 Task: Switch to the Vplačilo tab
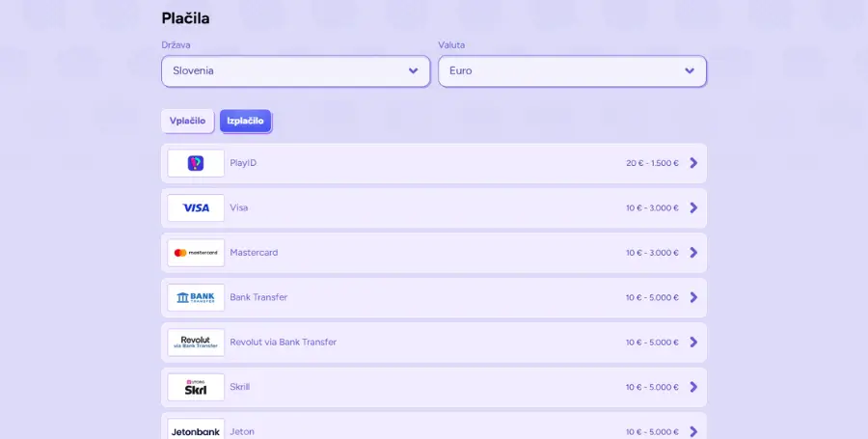tap(188, 121)
